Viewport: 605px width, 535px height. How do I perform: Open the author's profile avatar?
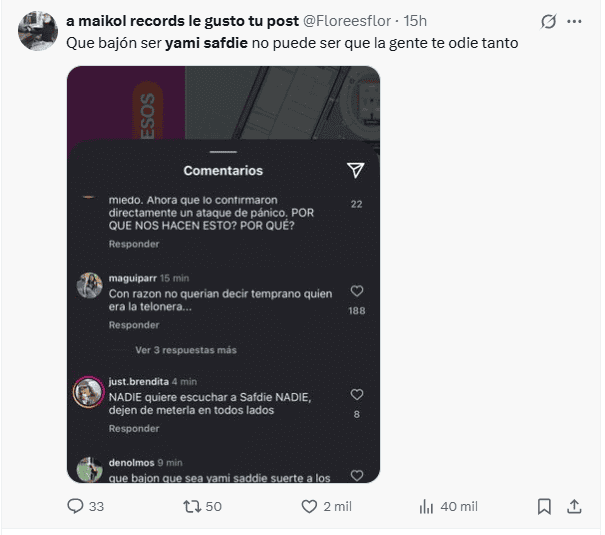[38, 31]
